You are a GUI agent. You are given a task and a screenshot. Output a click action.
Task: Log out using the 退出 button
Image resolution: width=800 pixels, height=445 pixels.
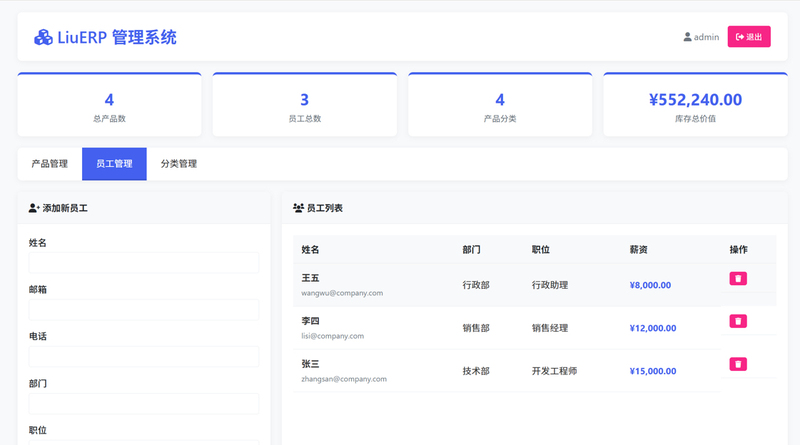(749, 37)
